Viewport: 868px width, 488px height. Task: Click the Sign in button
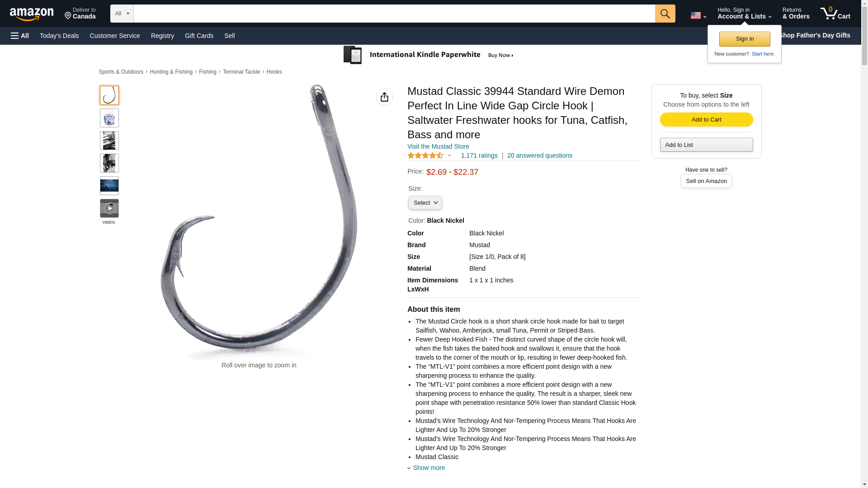tap(745, 39)
